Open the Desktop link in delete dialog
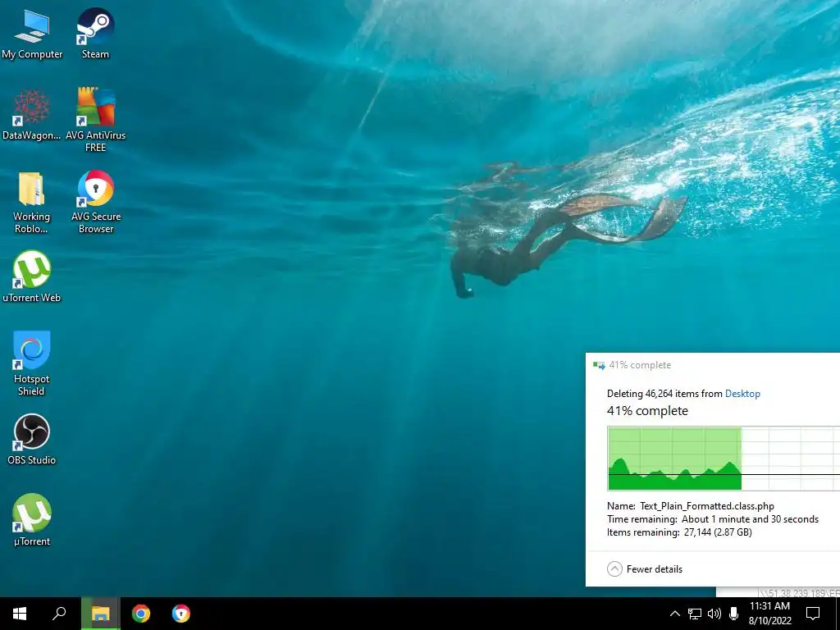This screenshot has height=630, width=840. pyautogui.click(x=742, y=394)
